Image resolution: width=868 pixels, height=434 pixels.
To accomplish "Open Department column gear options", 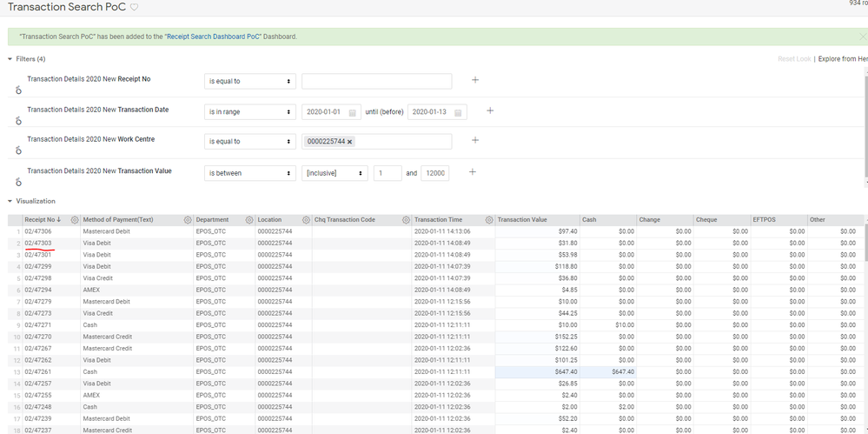I will (x=249, y=220).
